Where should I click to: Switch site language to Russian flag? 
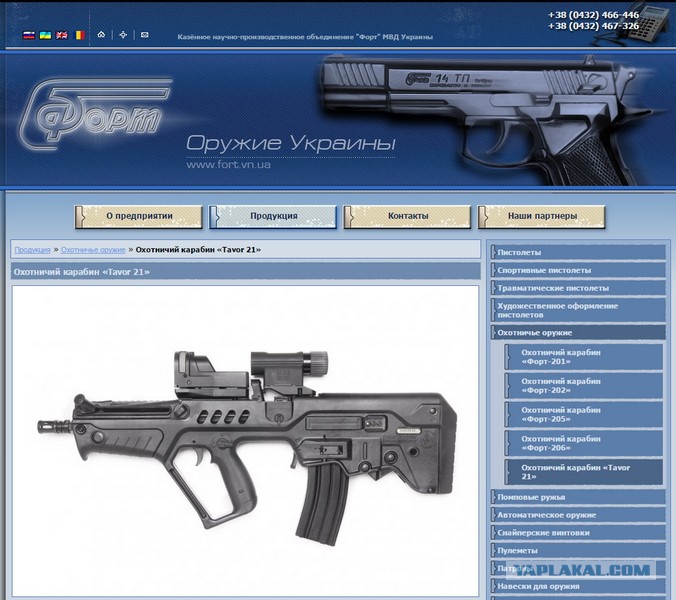[29, 35]
